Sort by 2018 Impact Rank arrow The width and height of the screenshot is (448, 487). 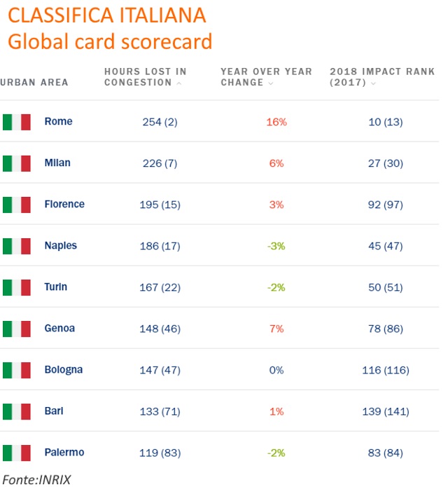[x=373, y=83]
